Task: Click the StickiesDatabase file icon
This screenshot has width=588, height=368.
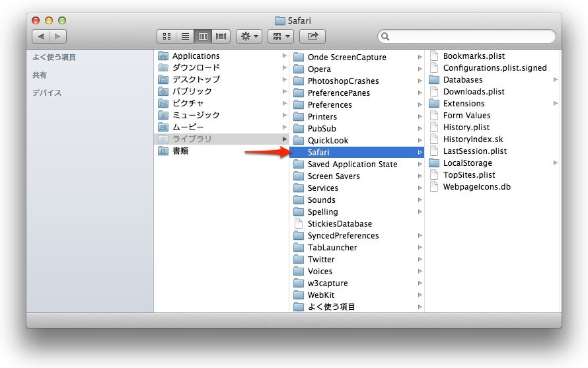Action: (x=299, y=223)
